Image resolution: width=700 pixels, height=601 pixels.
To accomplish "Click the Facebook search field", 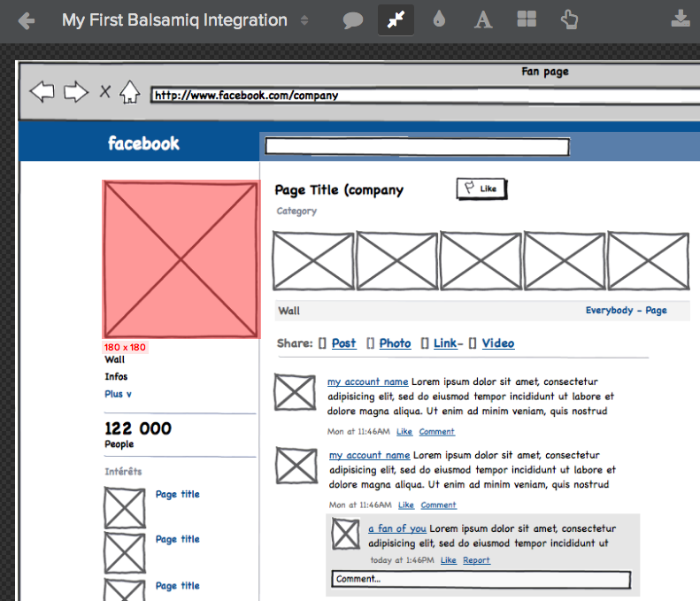I will coord(418,146).
